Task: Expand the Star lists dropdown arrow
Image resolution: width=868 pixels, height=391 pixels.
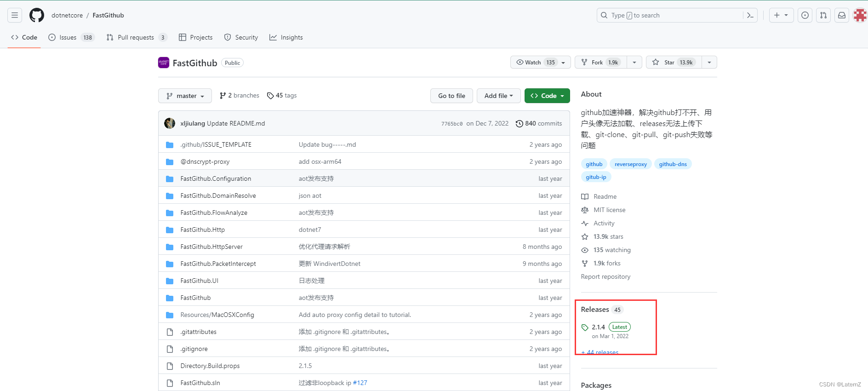Action: [709, 62]
